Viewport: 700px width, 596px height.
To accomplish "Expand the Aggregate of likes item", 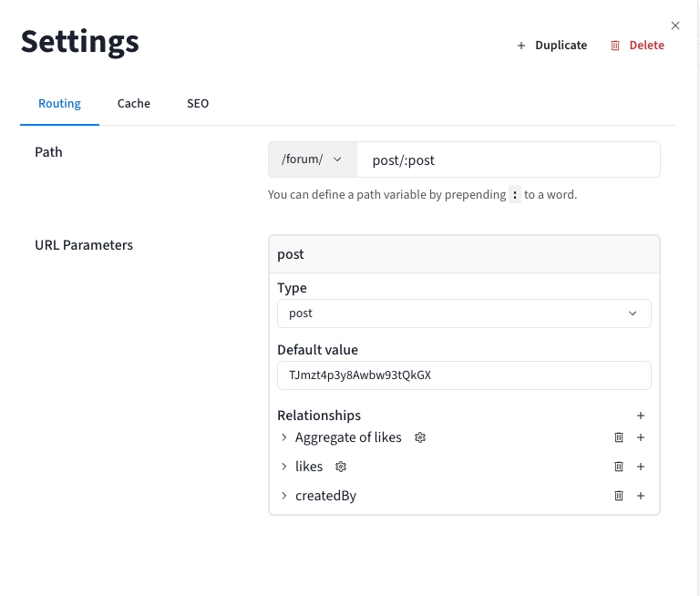I will (284, 437).
